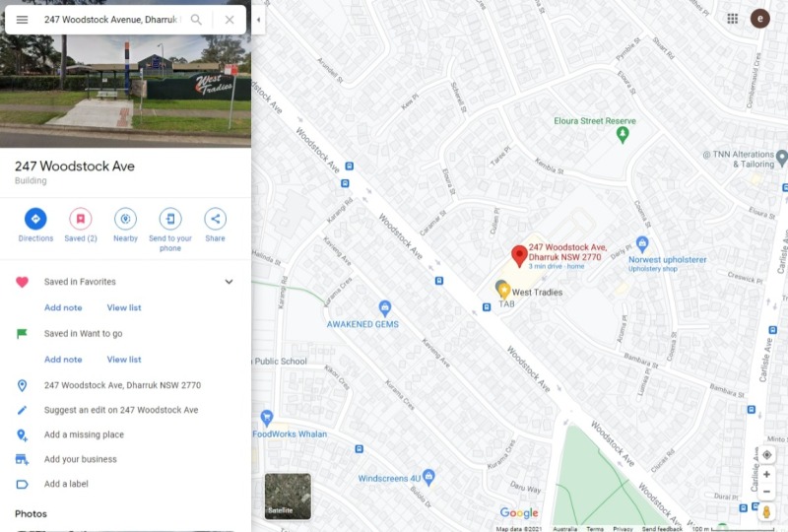This screenshot has width=788, height=532.
Task: Send this place to your phone
Action: tap(170, 230)
